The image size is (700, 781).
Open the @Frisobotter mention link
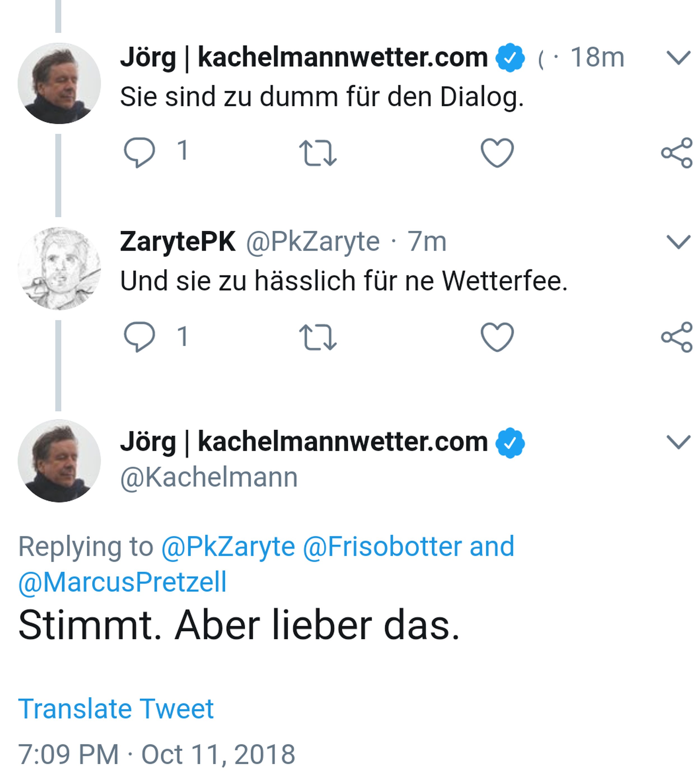pyautogui.click(x=382, y=546)
